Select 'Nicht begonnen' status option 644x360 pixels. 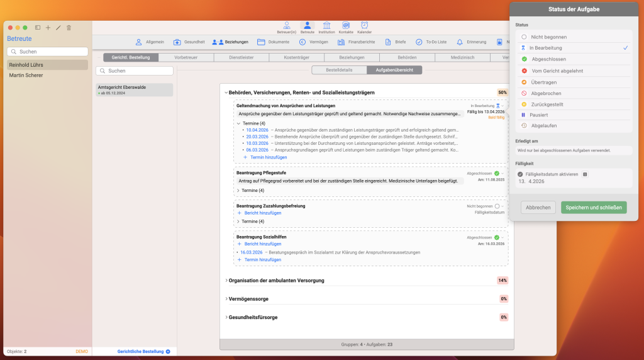tap(548, 37)
